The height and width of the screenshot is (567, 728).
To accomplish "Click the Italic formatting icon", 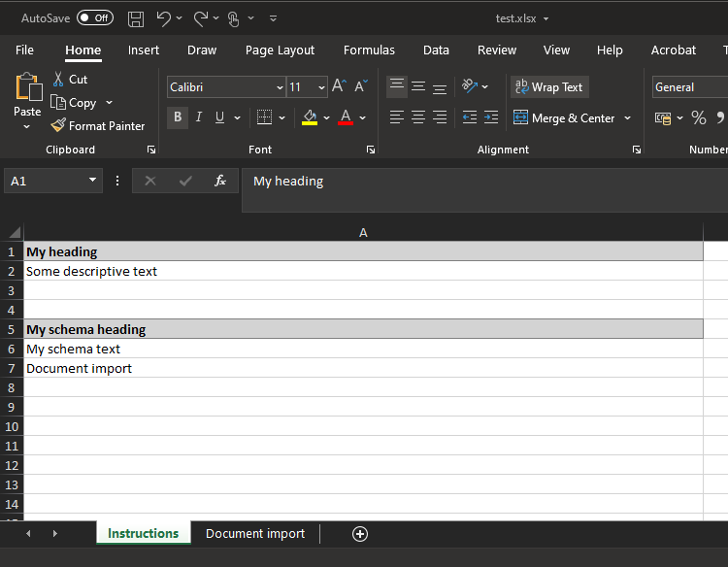I will (199, 117).
